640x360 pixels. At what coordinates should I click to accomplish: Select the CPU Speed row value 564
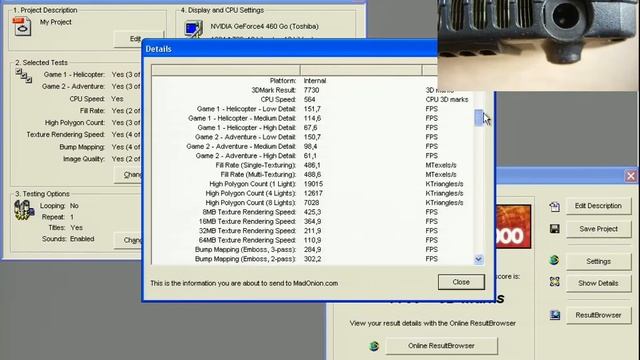click(x=309, y=100)
